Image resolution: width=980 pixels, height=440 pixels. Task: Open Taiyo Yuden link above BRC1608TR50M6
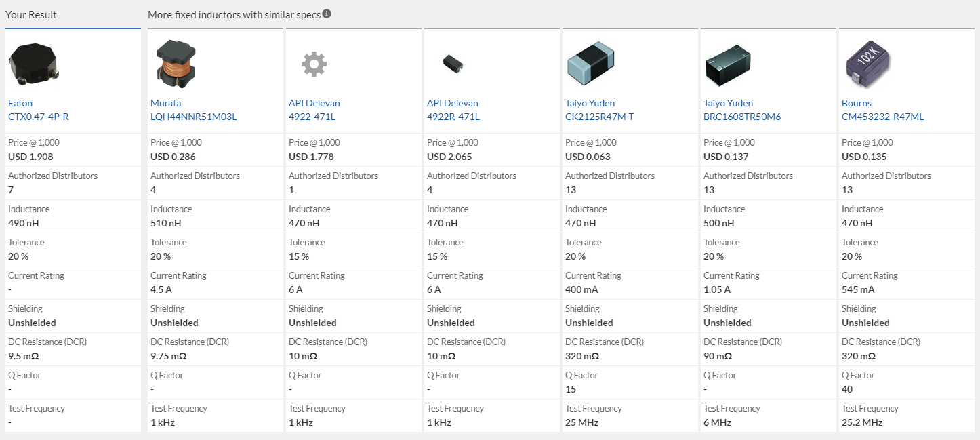[729, 103]
